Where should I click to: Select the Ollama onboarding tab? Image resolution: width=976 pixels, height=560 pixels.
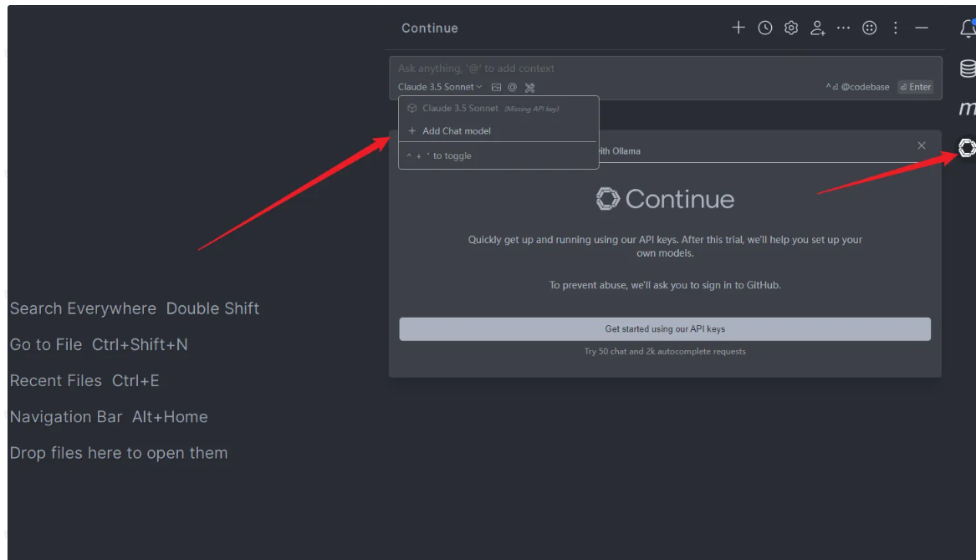[x=619, y=151]
